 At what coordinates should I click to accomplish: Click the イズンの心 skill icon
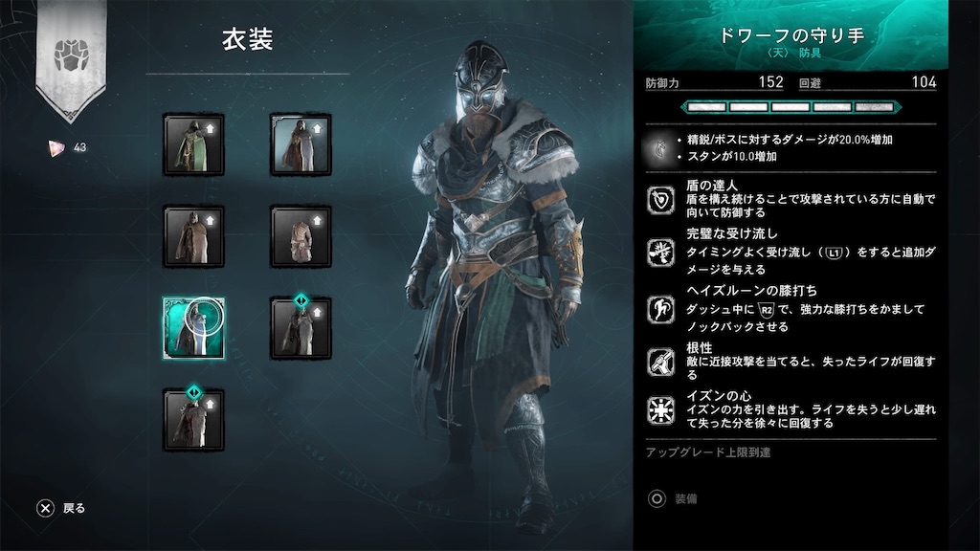click(660, 410)
